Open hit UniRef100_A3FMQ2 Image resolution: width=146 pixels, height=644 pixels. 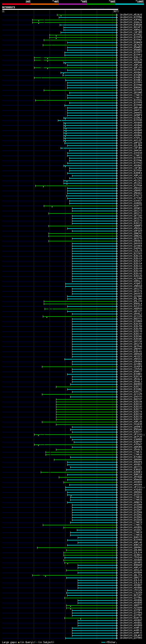(131, 20)
